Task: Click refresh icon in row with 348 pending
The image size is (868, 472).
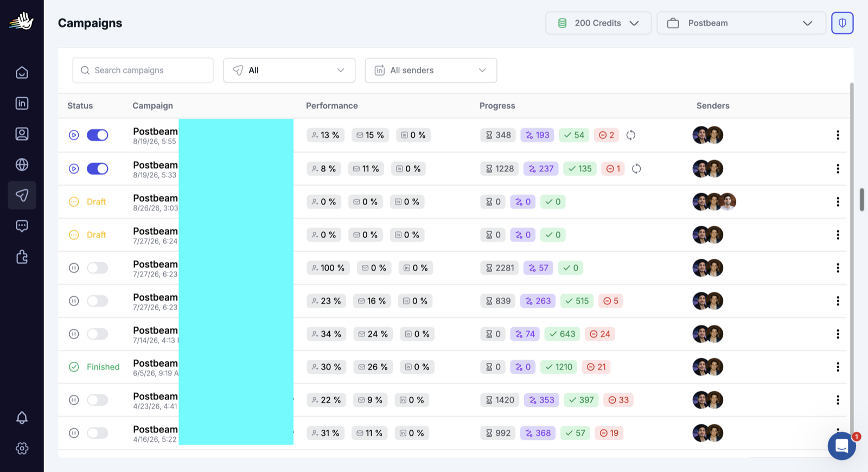Action: coord(630,135)
